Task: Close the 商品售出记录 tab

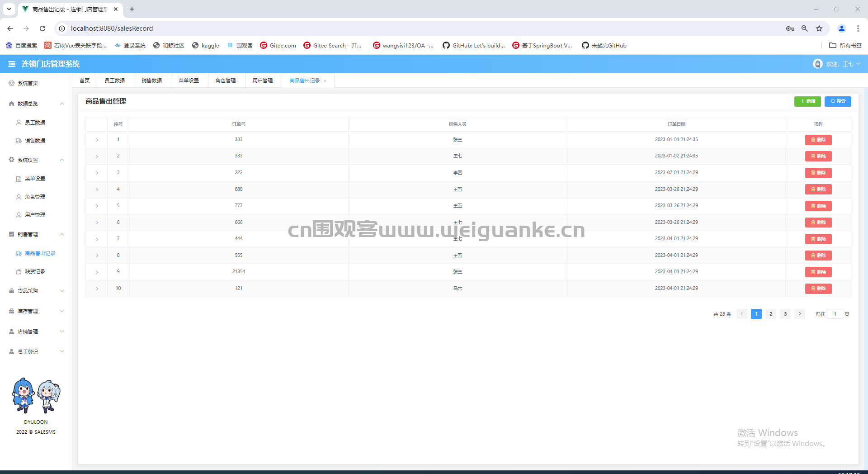Action: (325, 81)
